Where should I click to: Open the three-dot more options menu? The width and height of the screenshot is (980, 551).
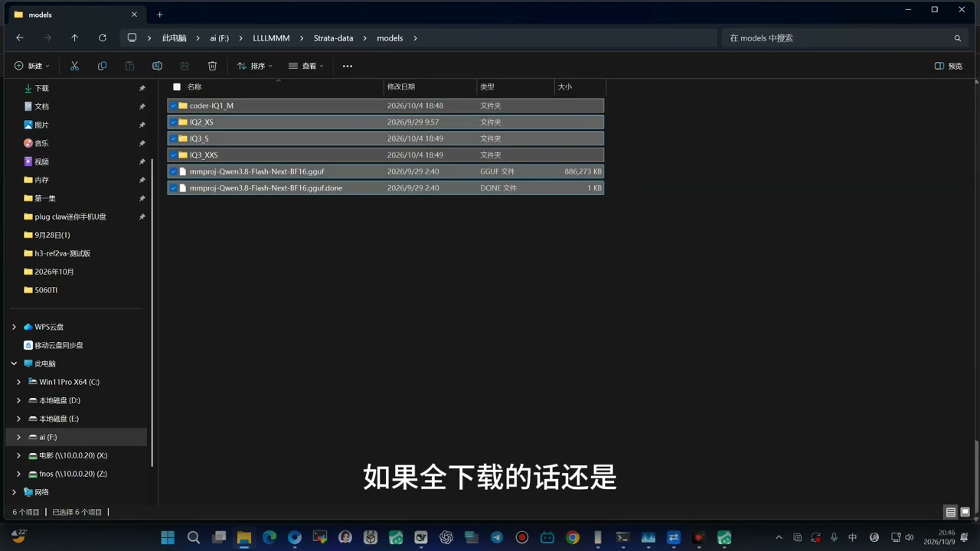click(348, 66)
